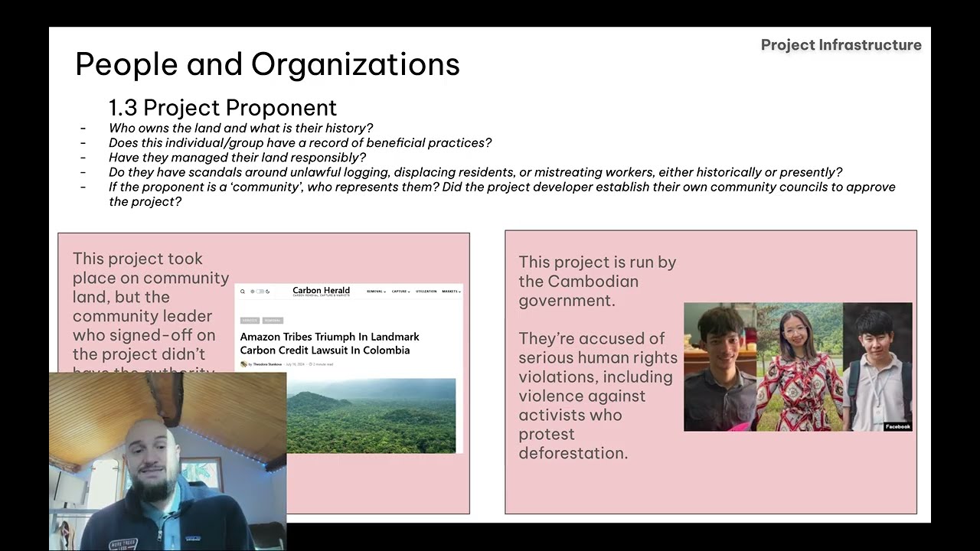Click 'Have they managed their land responsibly?' bullet
The height and width of the screenshot is (551, 980).
click(x=237, y=158)
